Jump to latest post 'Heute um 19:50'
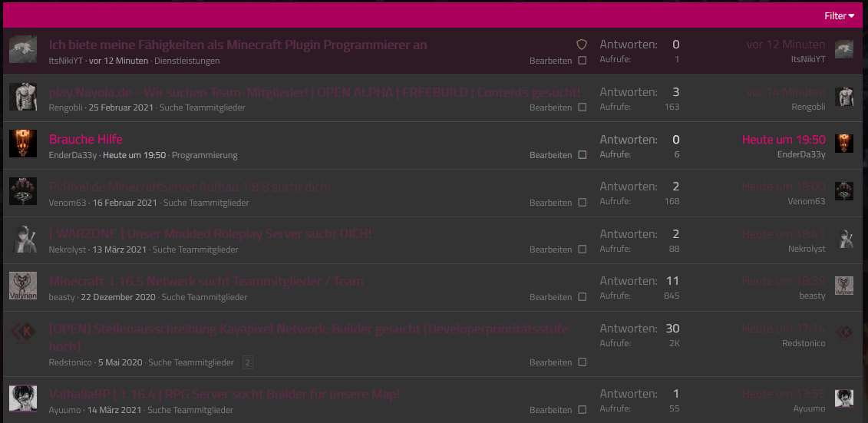 (x=784, y=140)
